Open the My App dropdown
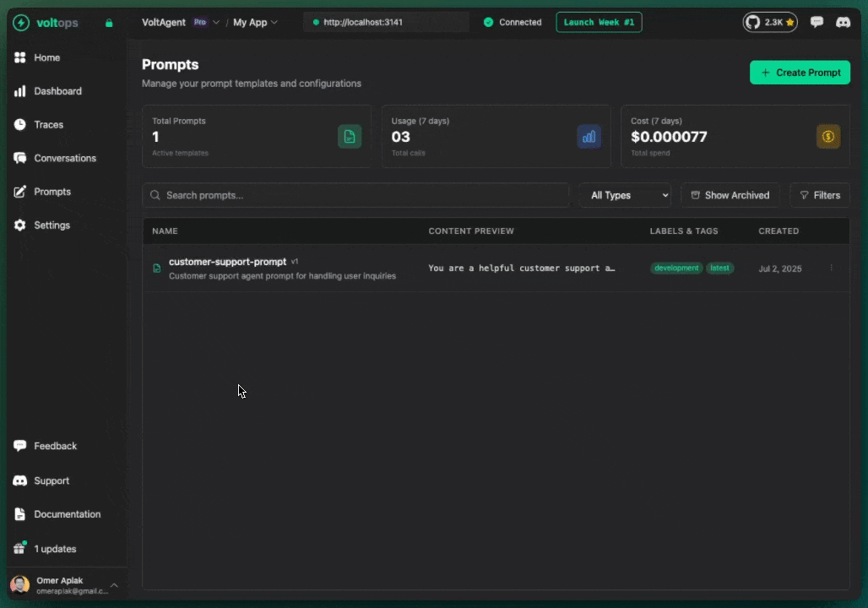This screenshot has height=608, width=868. pyautogui.click(x=255, y=23)
